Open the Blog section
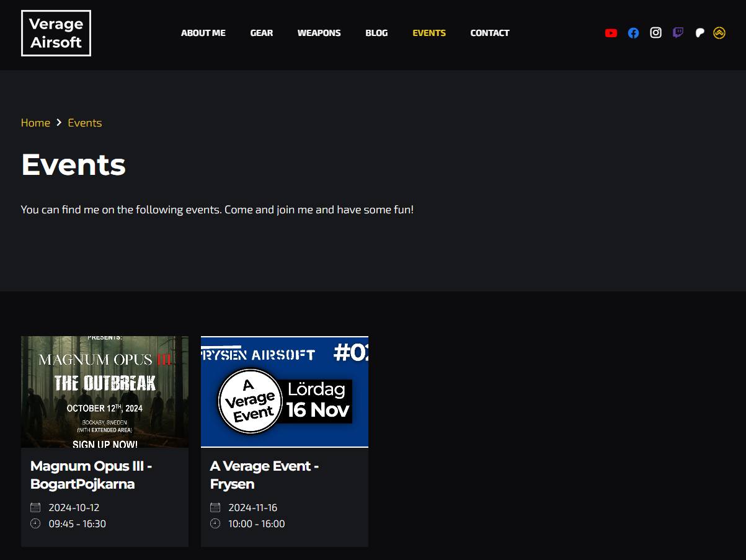 click(376, 33)
